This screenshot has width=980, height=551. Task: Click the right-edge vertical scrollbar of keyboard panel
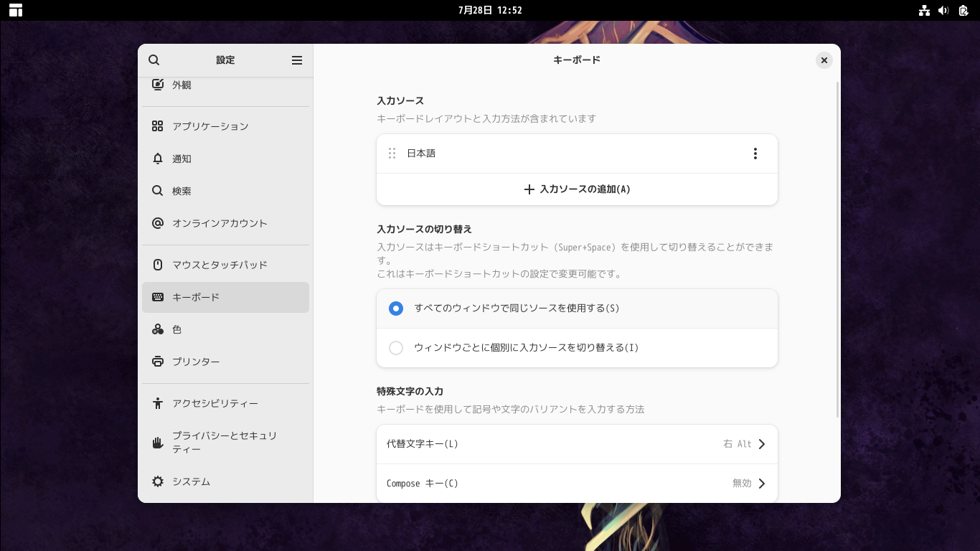pos(838,250)
